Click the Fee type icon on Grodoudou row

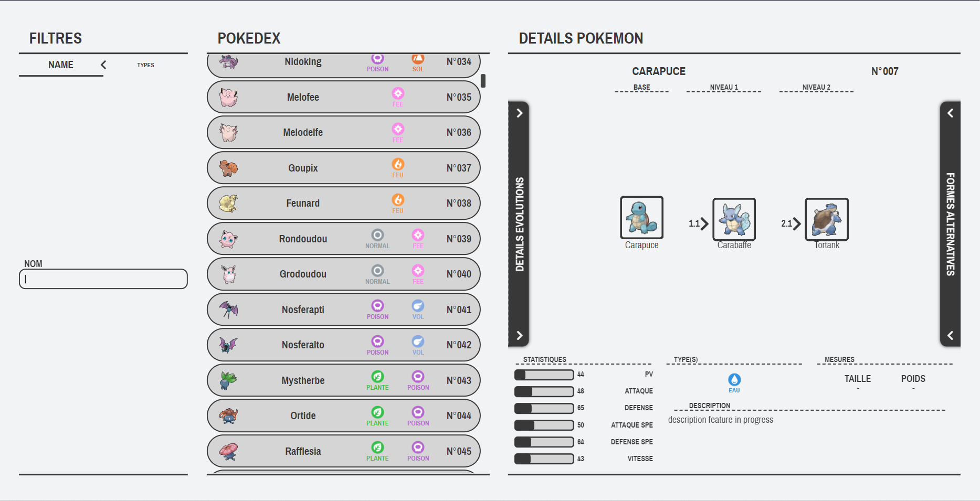point(418,271)
